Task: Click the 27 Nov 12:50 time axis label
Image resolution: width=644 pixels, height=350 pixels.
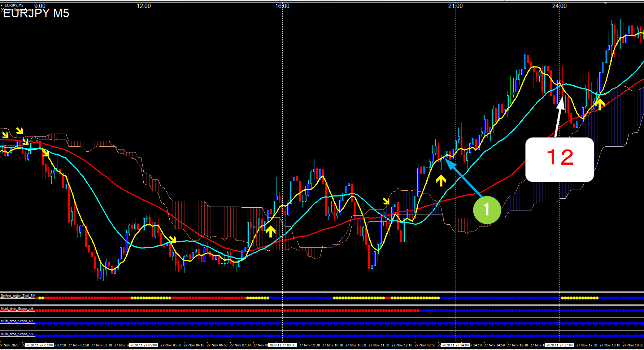Action: coord(425,345)
